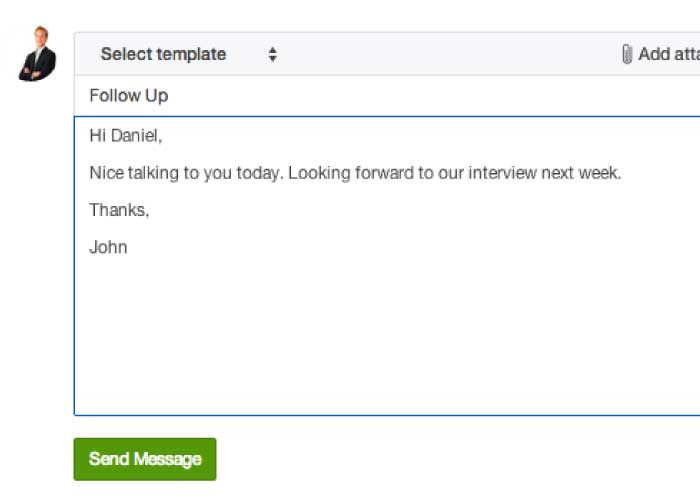The height and width of the screenshot is (500, 700).
Task: Click empty toolbar area between template and attachment
Action: [x=446, y=54]
